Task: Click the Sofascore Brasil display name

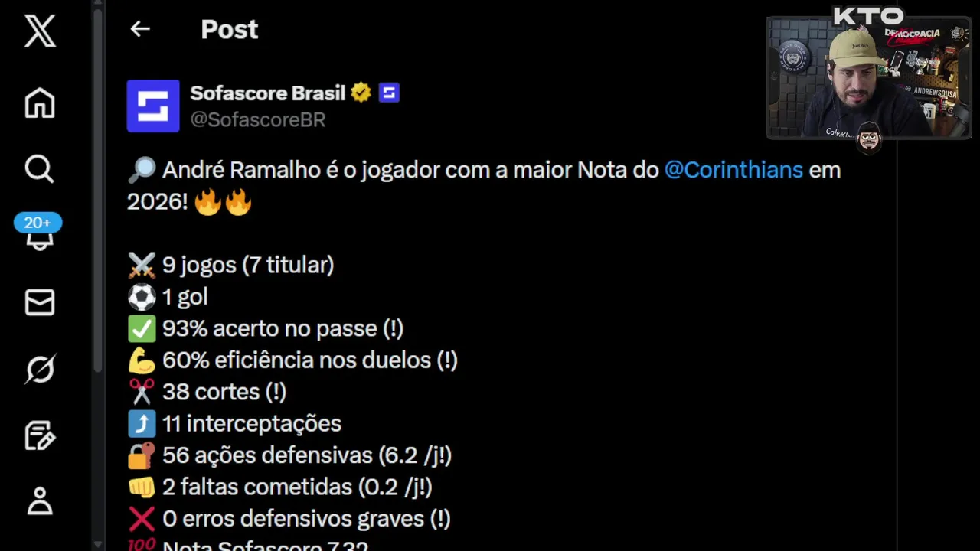Action: 267,93
